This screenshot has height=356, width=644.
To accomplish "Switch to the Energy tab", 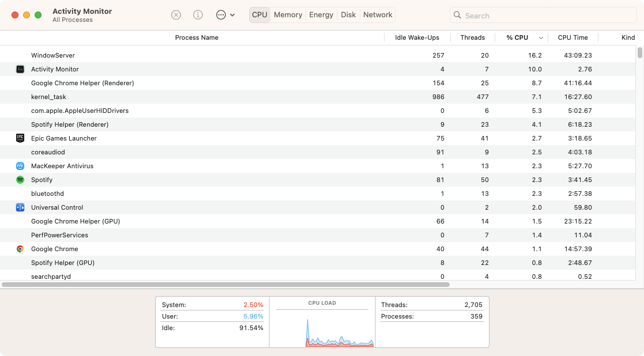I will click(321, 15).
